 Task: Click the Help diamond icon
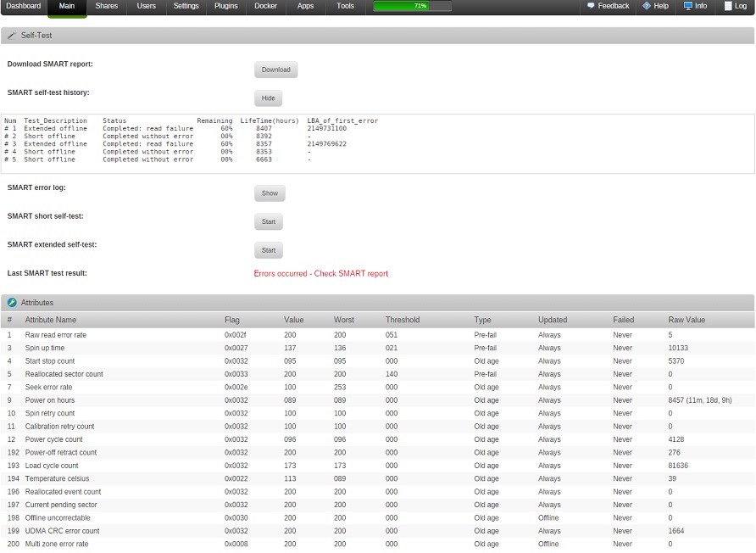647,6
